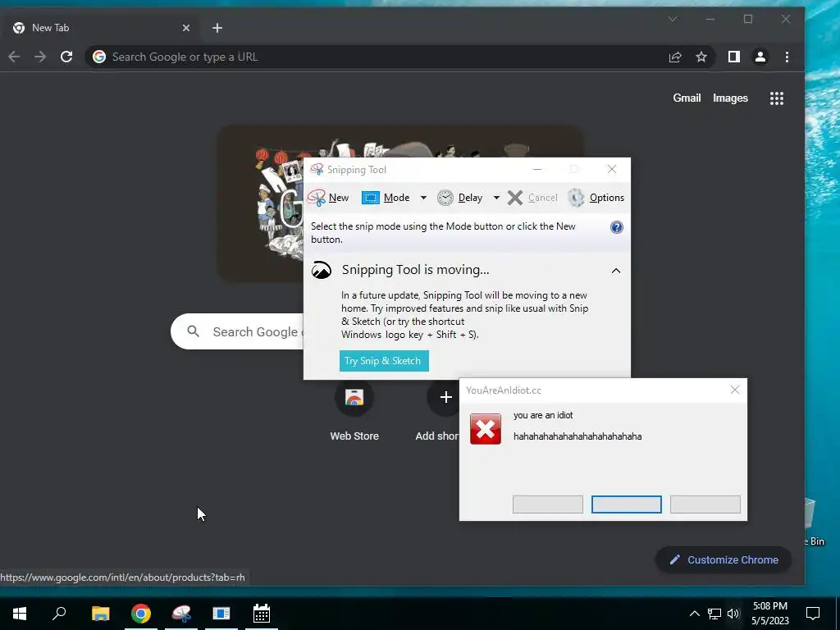Open the Chrome tab search chevron

coord(673,20)
